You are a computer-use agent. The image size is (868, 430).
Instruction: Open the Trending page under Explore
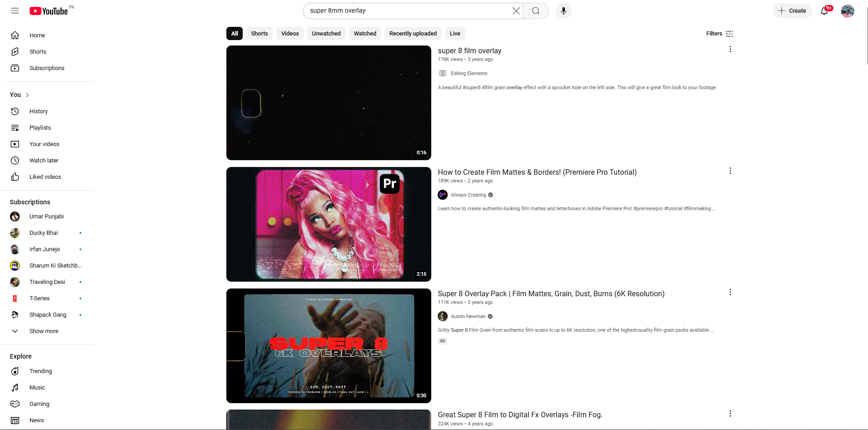pyautogui.click(x=41, y=371)
